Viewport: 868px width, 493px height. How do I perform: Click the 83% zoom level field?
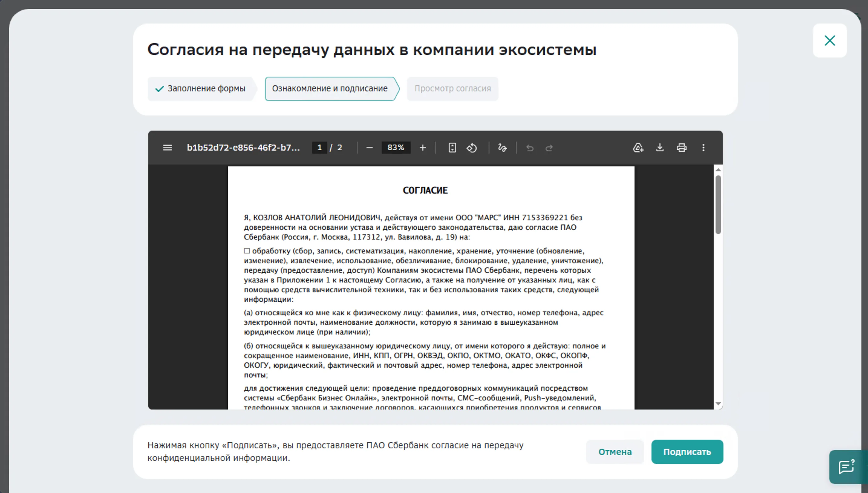(x=396, y=148)
